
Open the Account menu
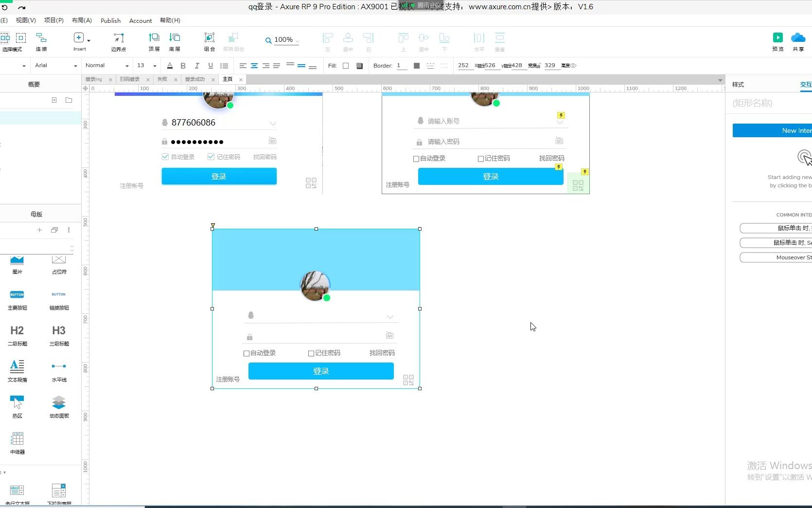pyautogui.click(x=141, y=20)
